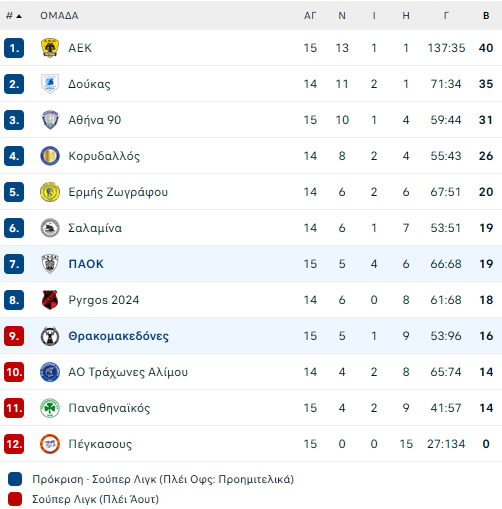Sort standings by the Β points column
502x509 pixels.
(486, 16)
